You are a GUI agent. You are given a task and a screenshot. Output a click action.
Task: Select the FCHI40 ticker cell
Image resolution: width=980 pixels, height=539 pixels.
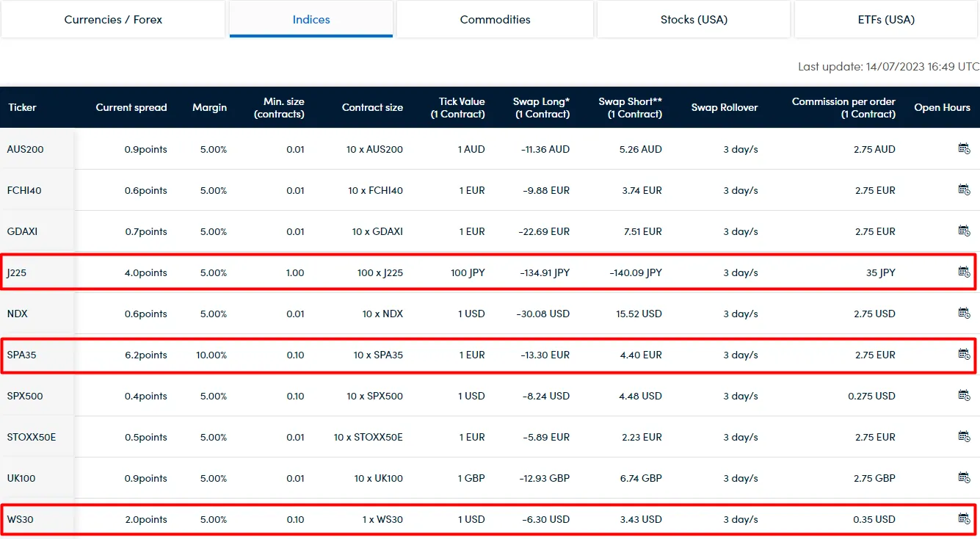click(37, 190)
